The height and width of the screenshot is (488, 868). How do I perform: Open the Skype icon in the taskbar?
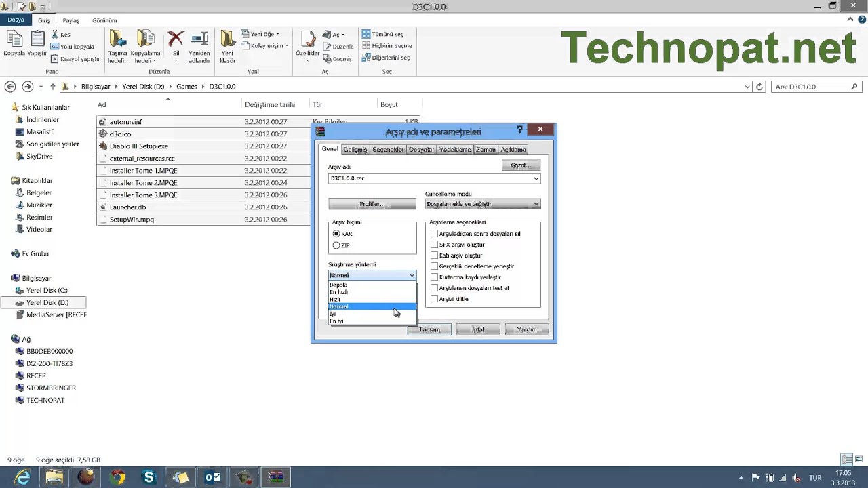point(149,478)
